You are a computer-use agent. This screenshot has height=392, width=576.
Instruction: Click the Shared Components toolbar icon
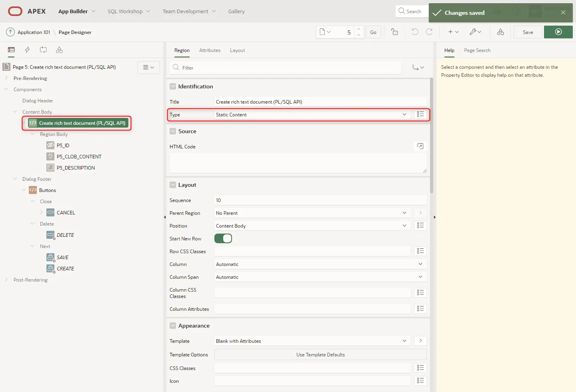click(500, 32)
